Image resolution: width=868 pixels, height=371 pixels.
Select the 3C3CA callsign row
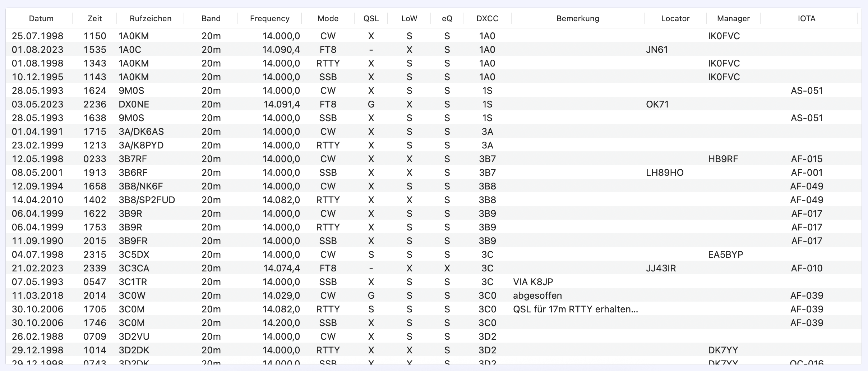point(134,268)
